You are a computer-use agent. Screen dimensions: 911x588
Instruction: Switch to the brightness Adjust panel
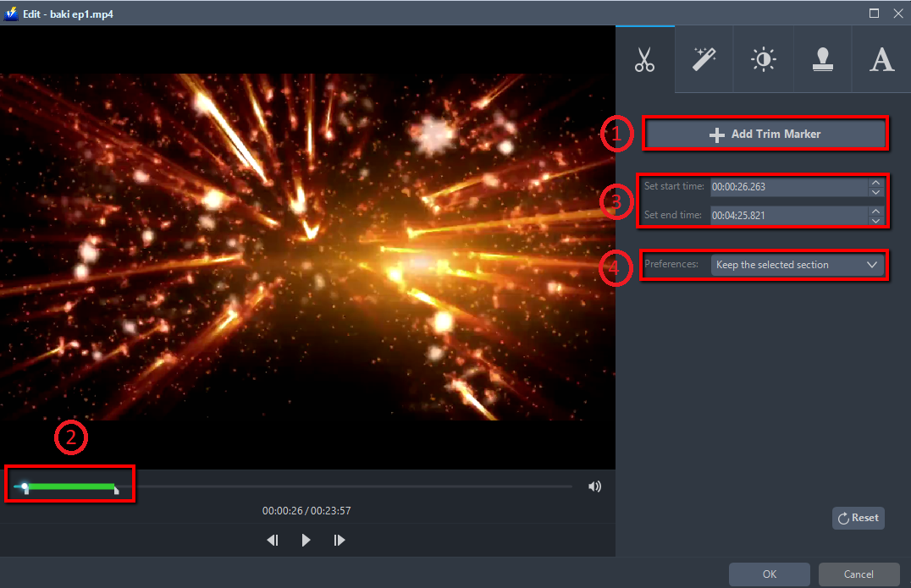[763, 58]
